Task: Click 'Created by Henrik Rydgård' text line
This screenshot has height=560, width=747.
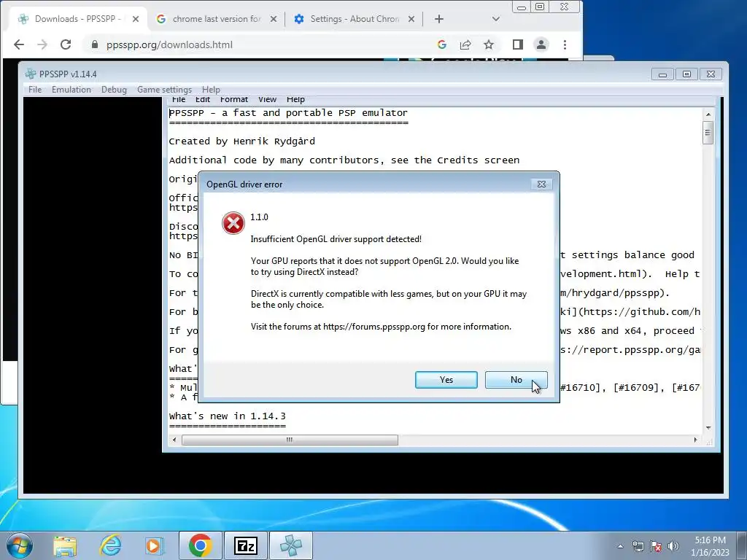Action: tap(242, 141)
